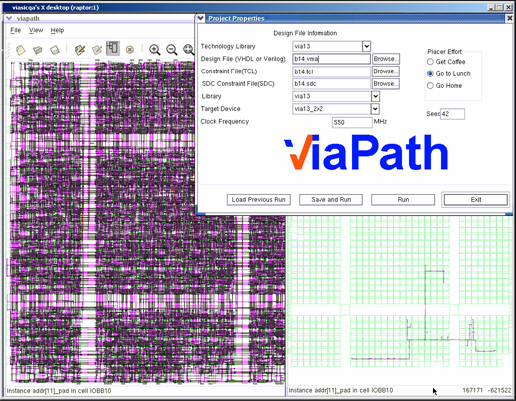Click the Load Previous Run button
516x401 pixels.
(x=259, y=200)
